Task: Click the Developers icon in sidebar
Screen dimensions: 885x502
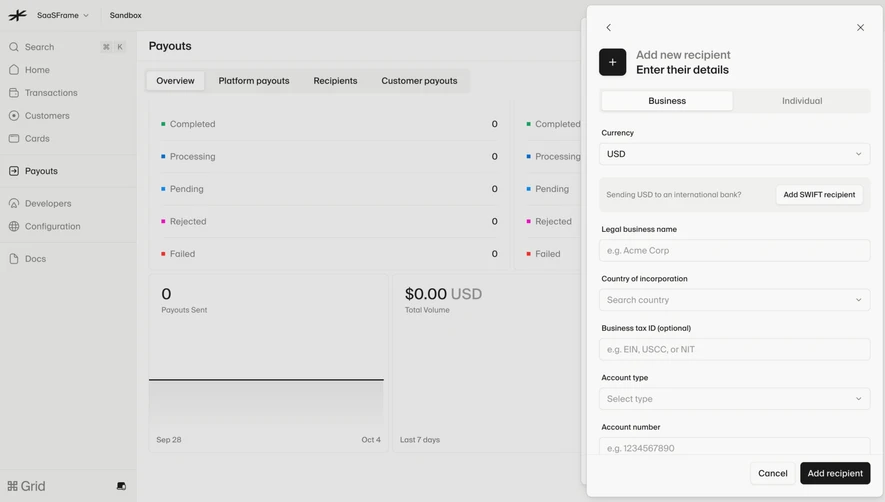Action: [x=14, y=203]
